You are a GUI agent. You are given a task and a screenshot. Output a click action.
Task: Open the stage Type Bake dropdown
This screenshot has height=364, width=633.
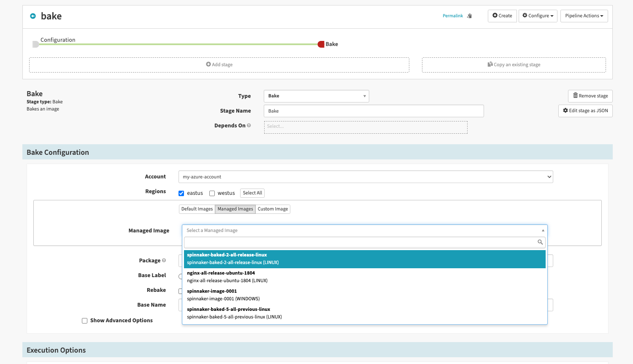click(x=316, y=96)
